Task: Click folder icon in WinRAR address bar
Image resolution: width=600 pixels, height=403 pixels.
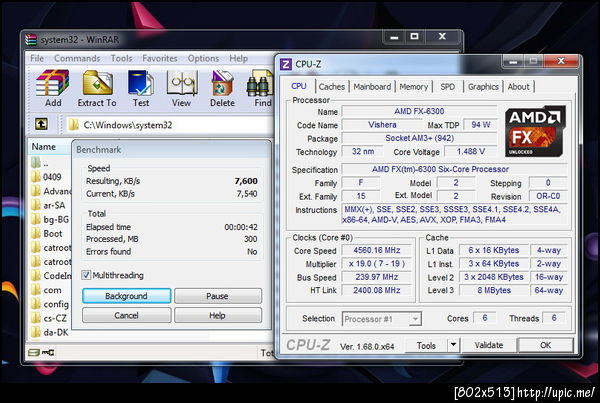Action: coord(73,124)
